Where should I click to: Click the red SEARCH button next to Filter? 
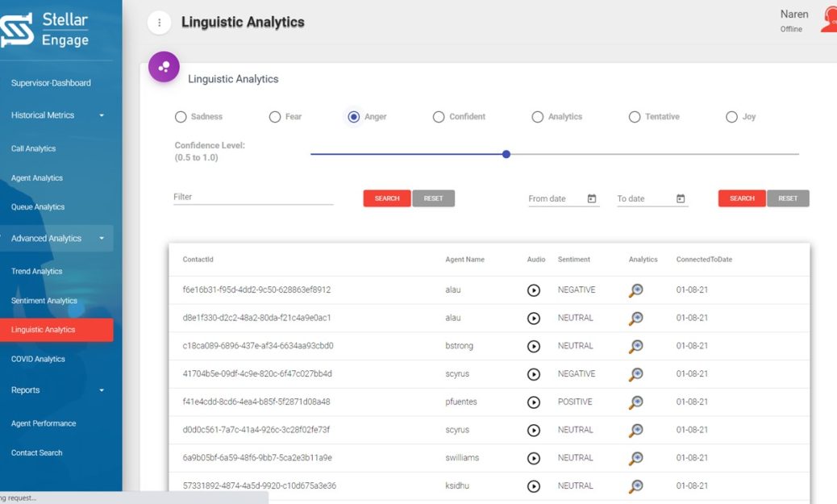click(387, 198)
